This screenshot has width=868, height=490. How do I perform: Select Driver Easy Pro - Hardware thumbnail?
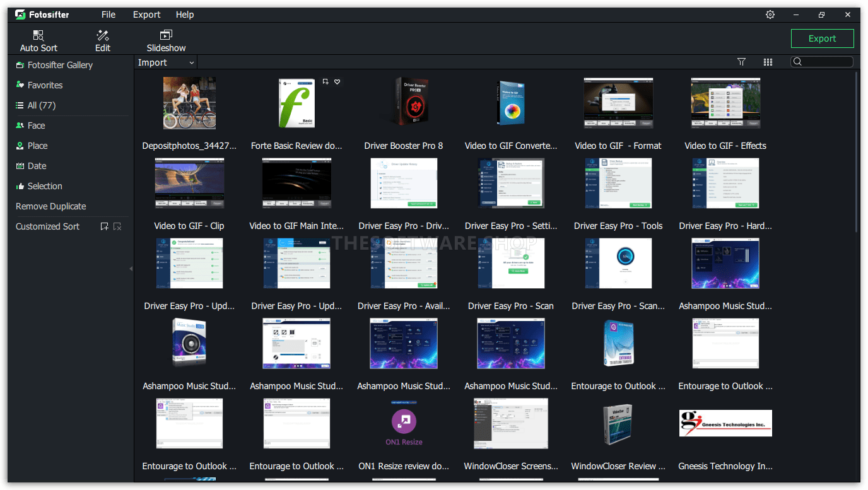[725, 183]
